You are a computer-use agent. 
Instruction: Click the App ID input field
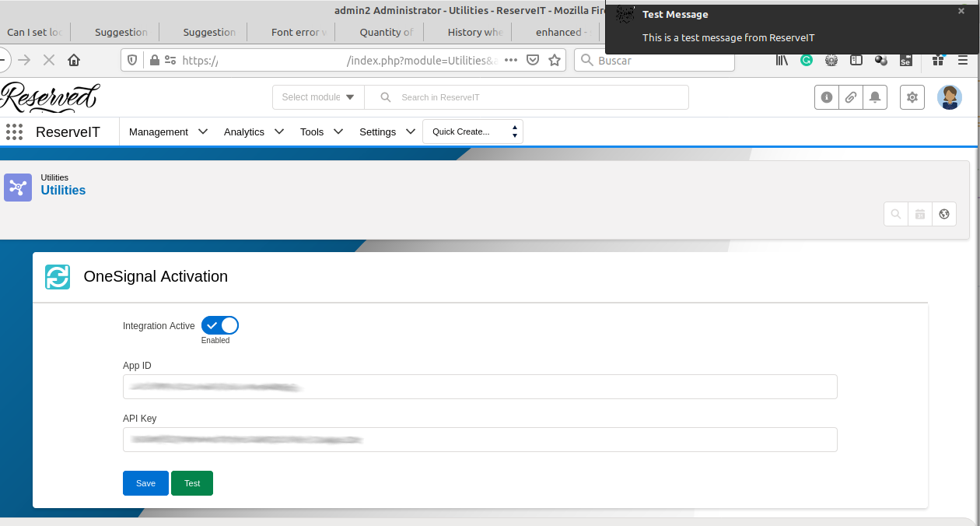tap(480, 387)
